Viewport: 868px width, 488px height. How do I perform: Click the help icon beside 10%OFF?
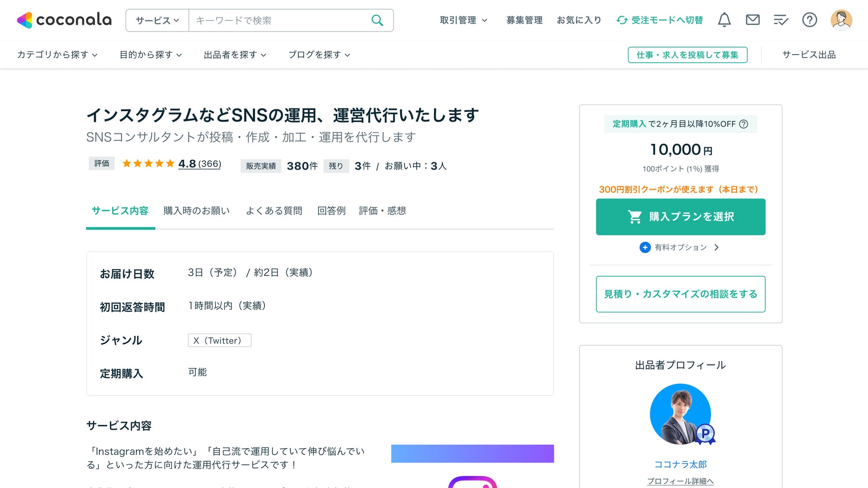743,124
